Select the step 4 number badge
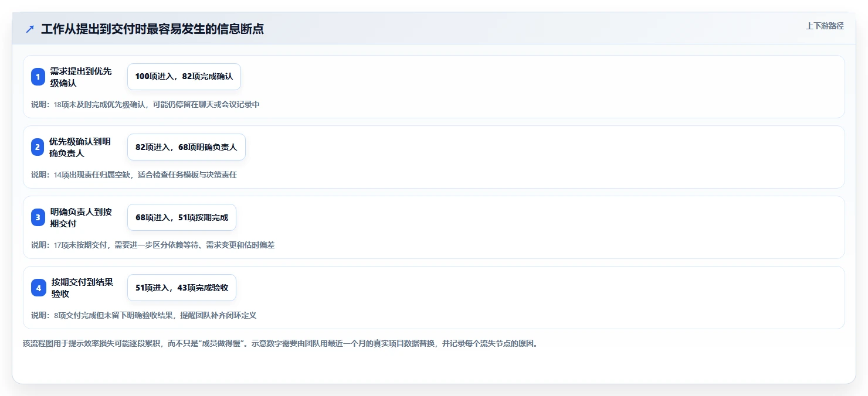The height and width of the screenshot is (396, 868). click(38, 288)
